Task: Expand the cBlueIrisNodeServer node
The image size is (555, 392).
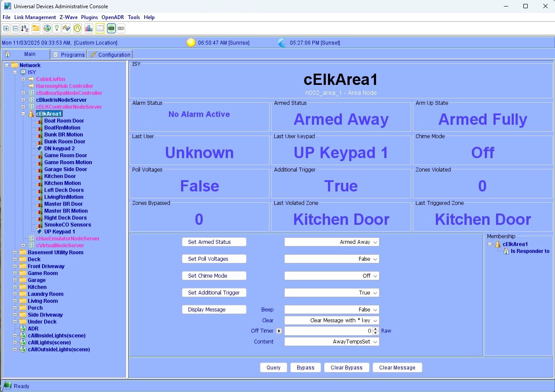Action: click(x=23, y=100)
